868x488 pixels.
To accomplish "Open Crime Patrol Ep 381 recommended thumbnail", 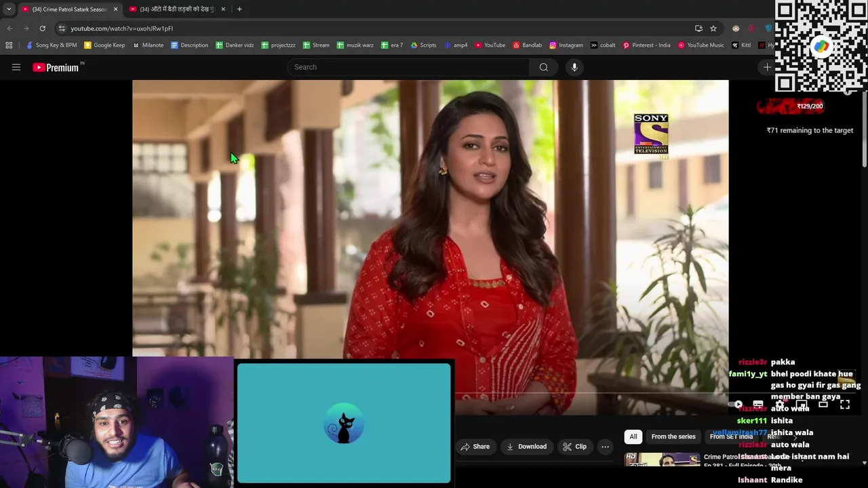I will click(662, 460).
